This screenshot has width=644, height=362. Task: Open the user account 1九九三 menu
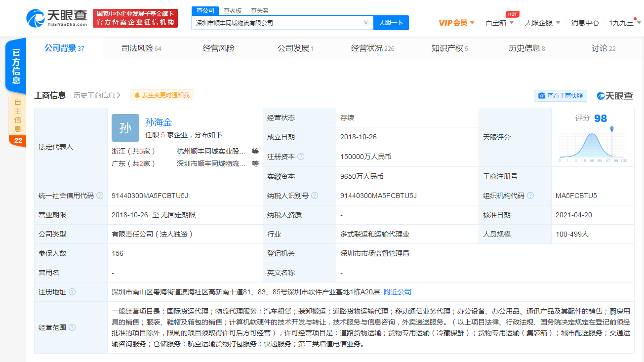[x=624, y=23]
